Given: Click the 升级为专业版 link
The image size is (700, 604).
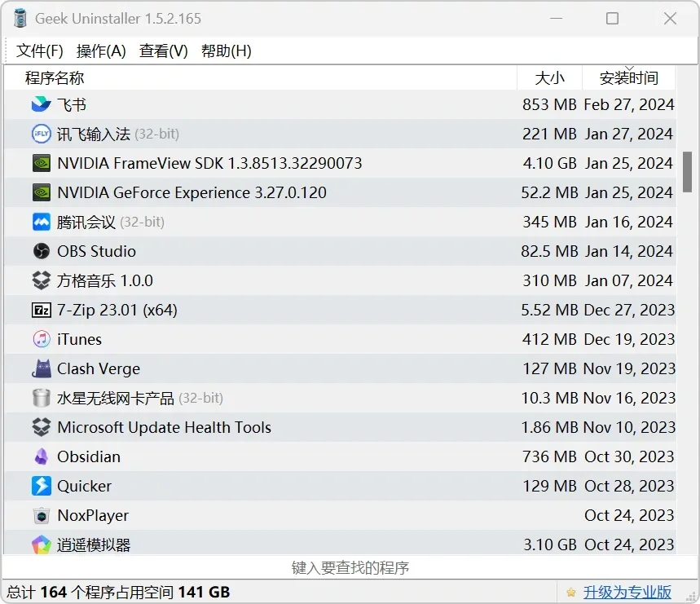Looking at the screenshot, I should (x=627, y=592).
